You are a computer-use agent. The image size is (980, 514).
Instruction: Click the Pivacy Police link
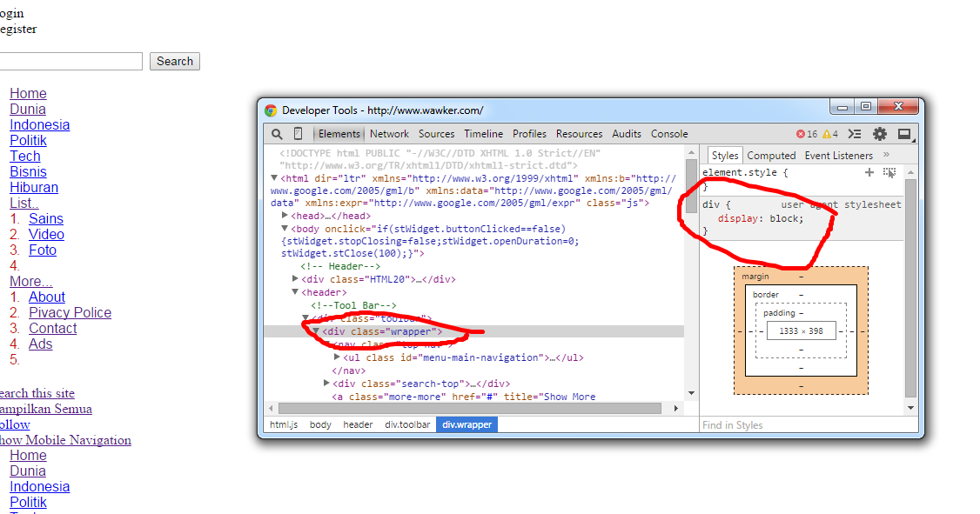pos(70,312)
